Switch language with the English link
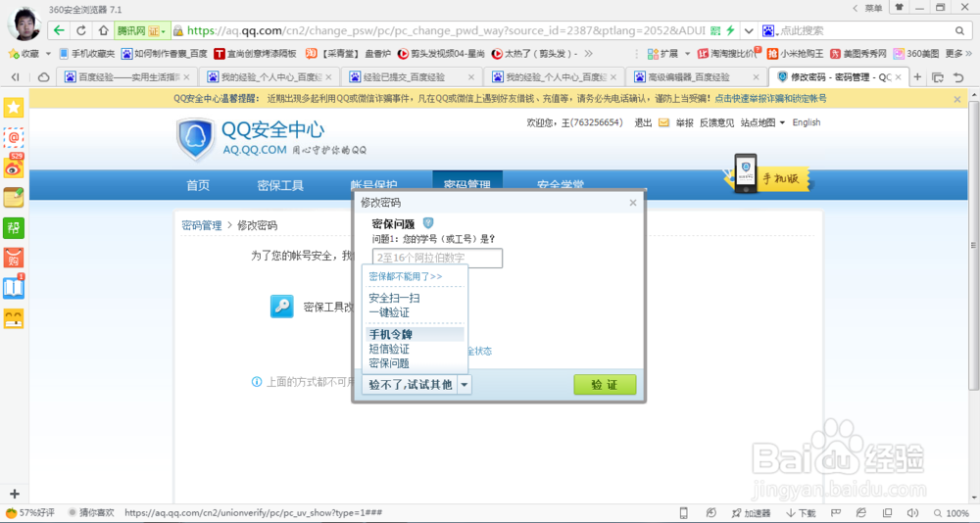980x523 pixels. (x=807, y=122)
